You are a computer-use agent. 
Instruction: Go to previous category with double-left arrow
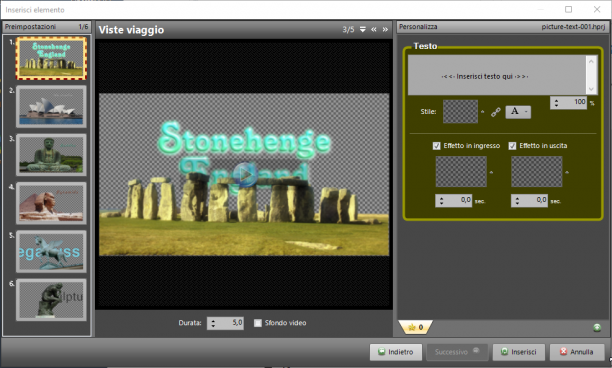coord(374,29)
